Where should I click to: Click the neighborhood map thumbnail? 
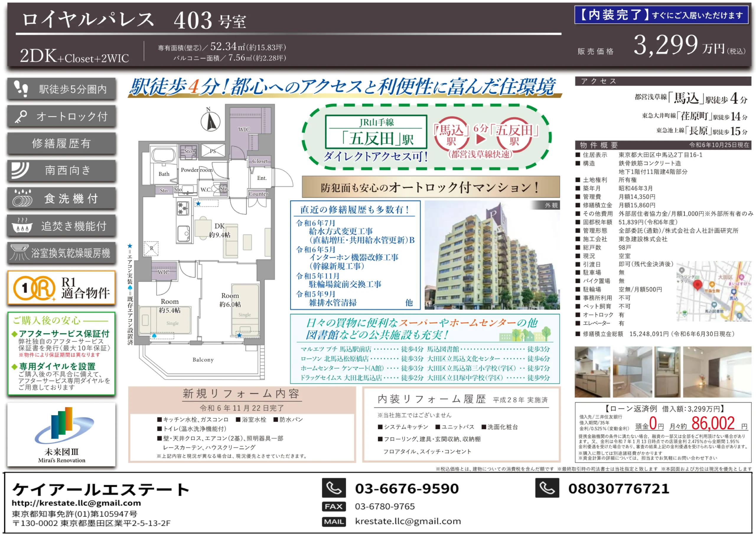(714, 291)
